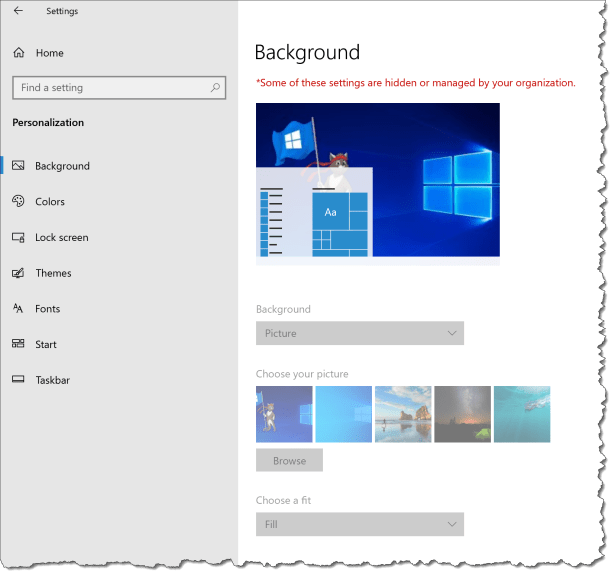Image resolution: width=615 pixels, height=576 pixels.
Task: Open the Fonts section
Action: click(47, 309)
